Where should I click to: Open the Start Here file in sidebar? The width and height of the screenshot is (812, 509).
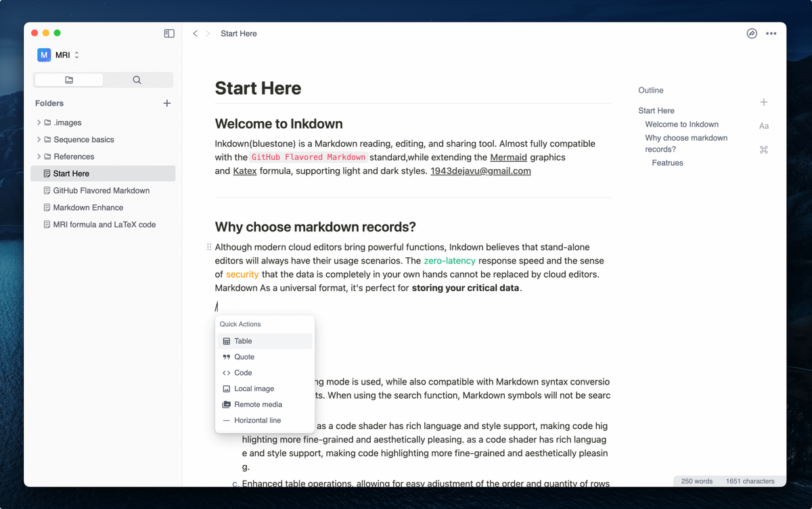(103, 173)
